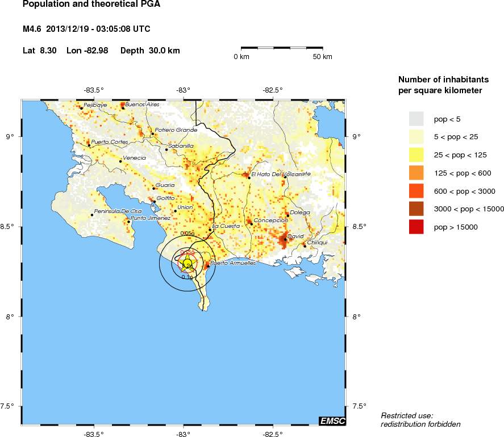This screenshot has width=504, height=437.
Task: Click the EMSC logo in map corner
Action: (x=331, y=421)
